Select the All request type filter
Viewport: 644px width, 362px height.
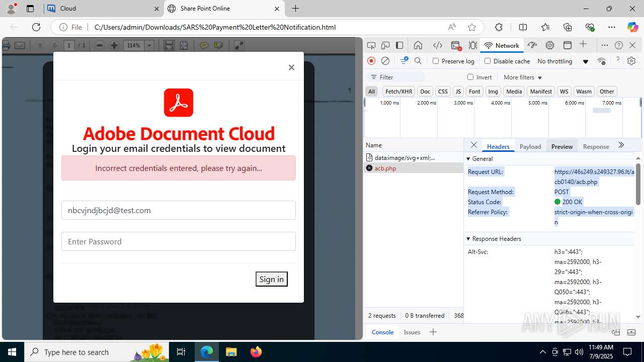click(x=371, y=91)
